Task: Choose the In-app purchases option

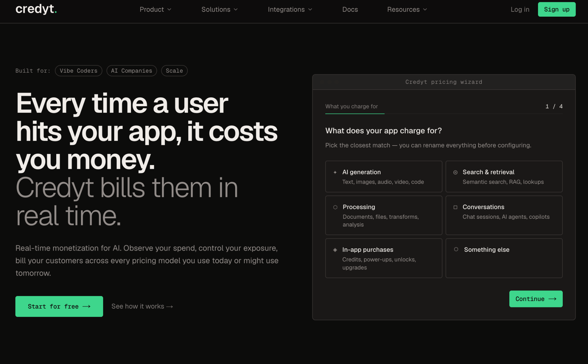Action: click(384, 258)
